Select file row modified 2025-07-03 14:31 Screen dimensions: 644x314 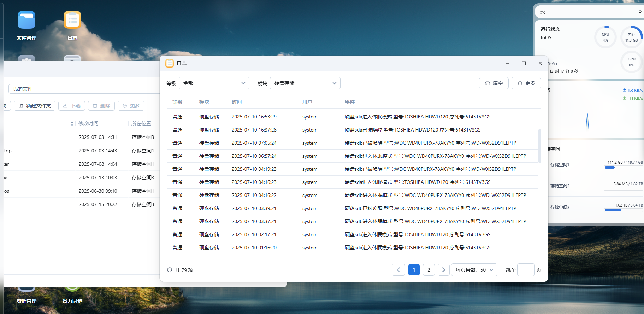pyautogui.click(x=82, y=137)
